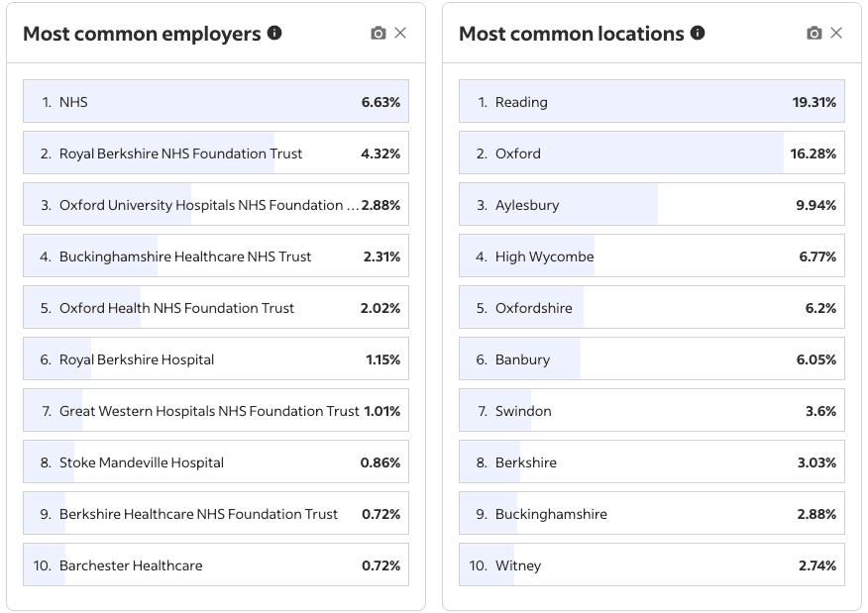Select Royal Berkshire NHS Foundation Trust row

216,153
